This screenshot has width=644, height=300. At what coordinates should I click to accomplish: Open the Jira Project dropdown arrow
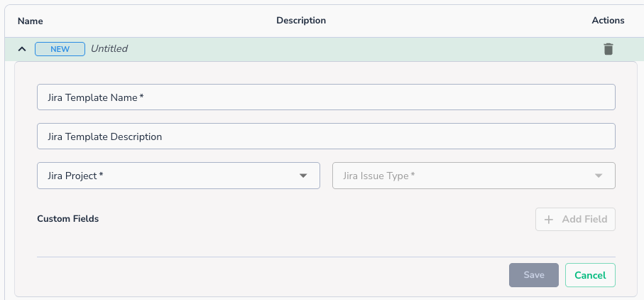[x=303, y=176]
